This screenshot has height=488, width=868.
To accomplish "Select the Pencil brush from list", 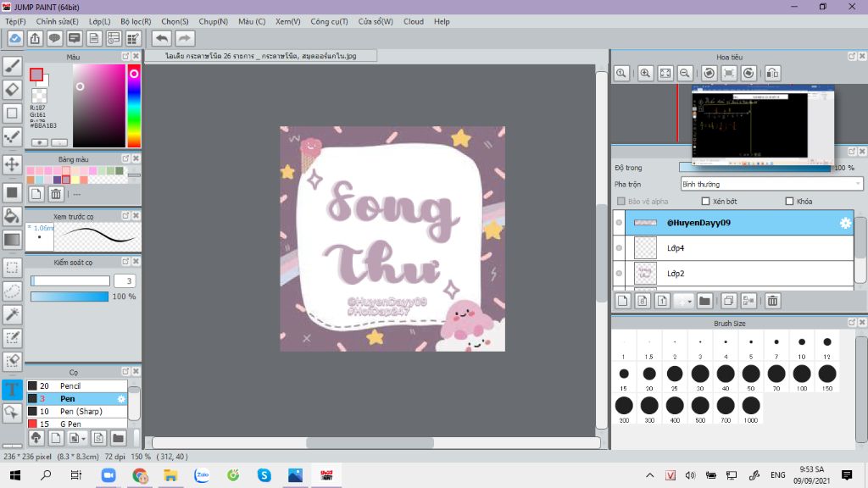I will coord(70,385).
